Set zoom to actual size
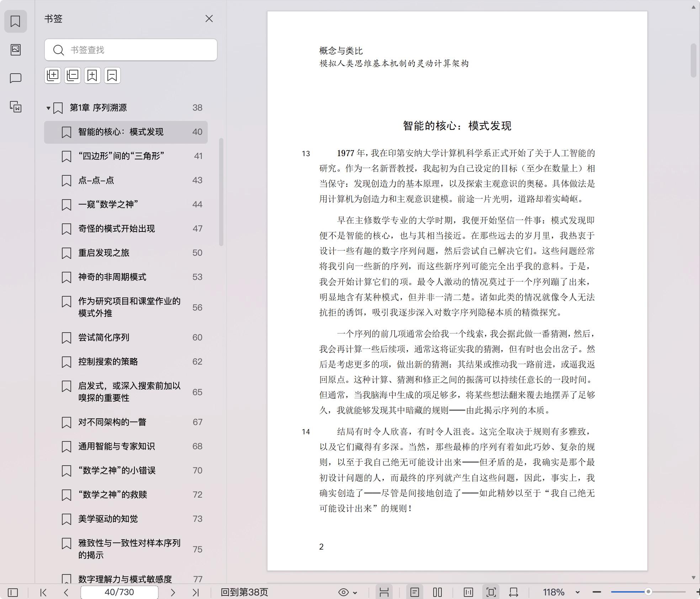Image resolution: width=700 pixels, height=599 pixels. (468, 592)
